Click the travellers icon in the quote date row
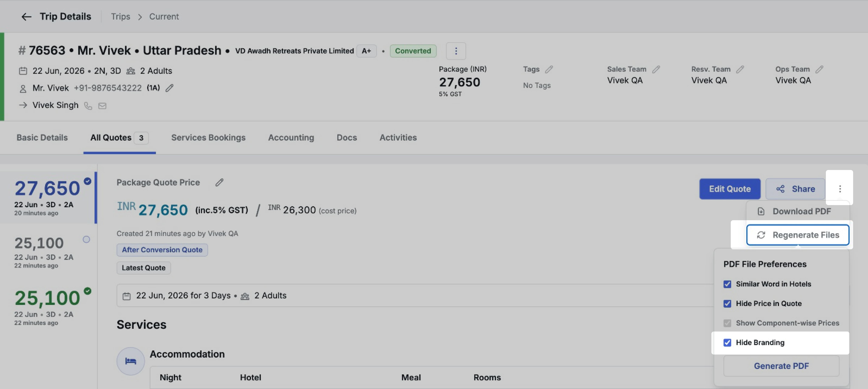Image resolution: width=868 pixels, height=389 pixels. tap(245, 296)
